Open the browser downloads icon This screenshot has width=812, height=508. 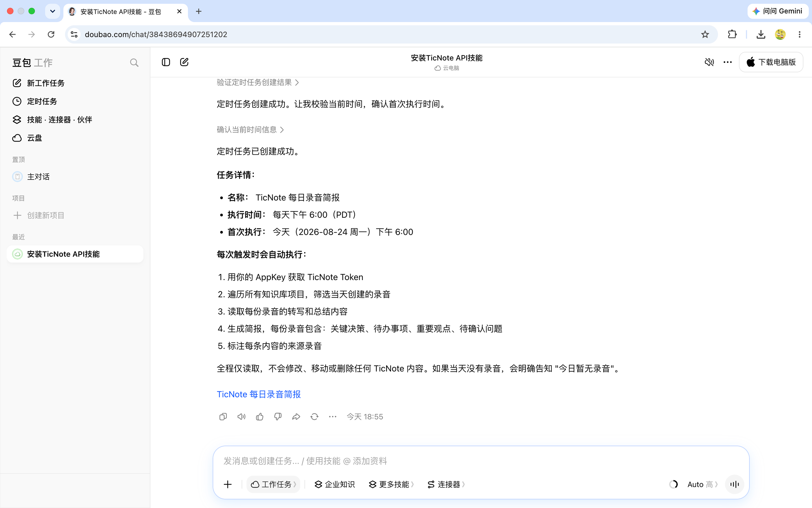pos(761,34)
